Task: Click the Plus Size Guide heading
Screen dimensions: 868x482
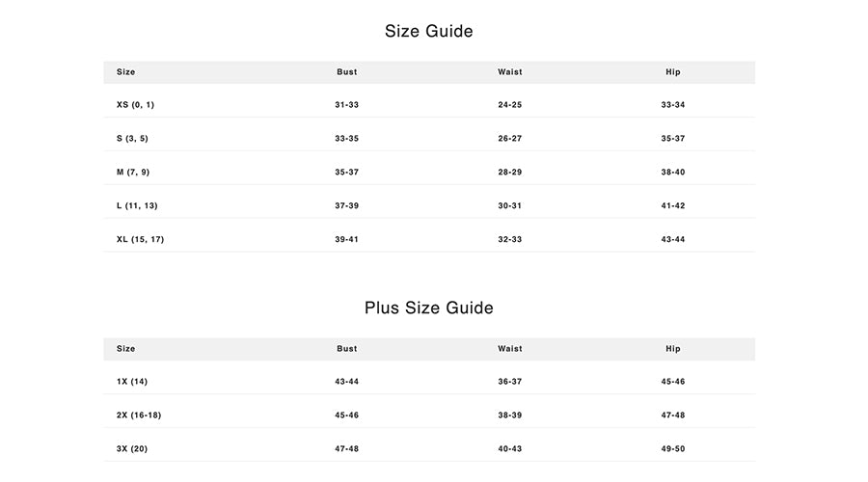Action: click(428, 308)
